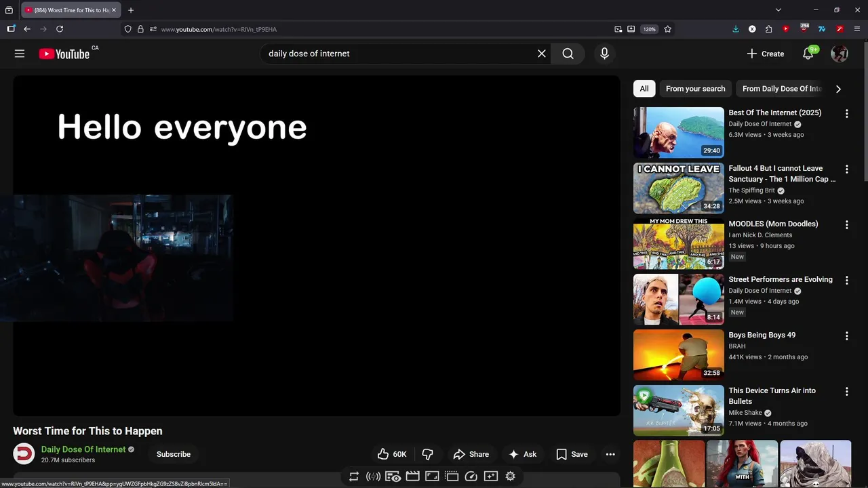Share this video

[x=471, y=454]
